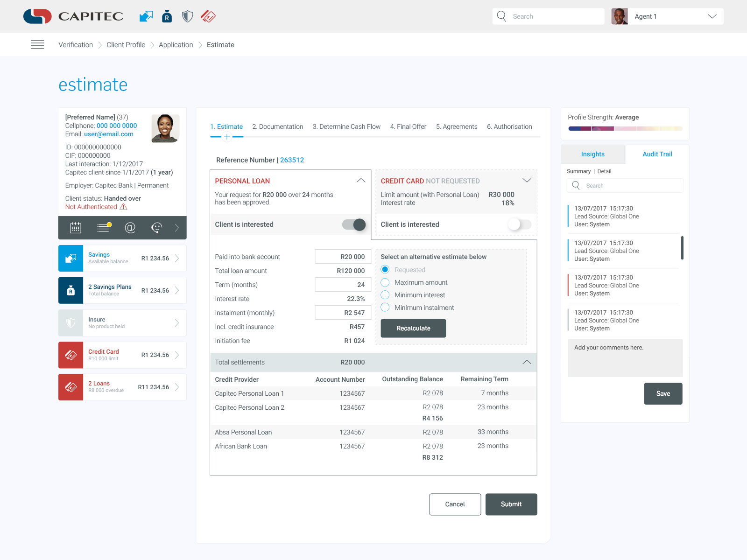
Task: Open Savings account details chevron
Action: (177, 258)
